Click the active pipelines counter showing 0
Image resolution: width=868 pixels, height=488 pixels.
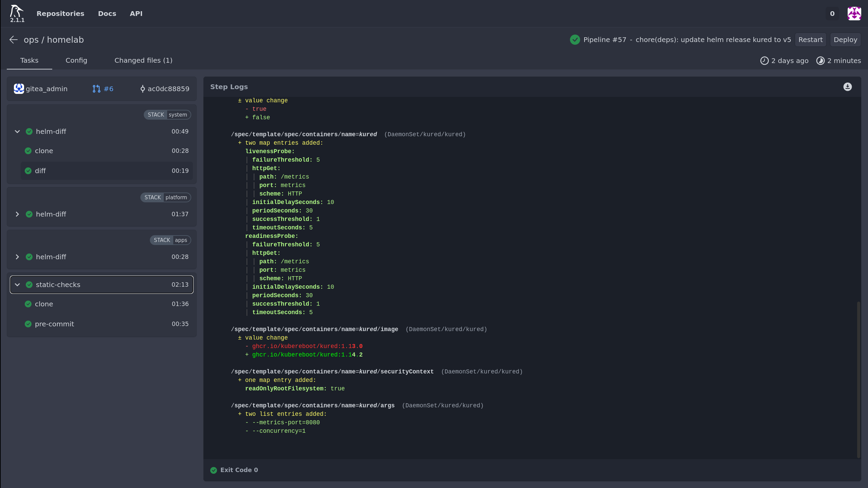(832, 14)
